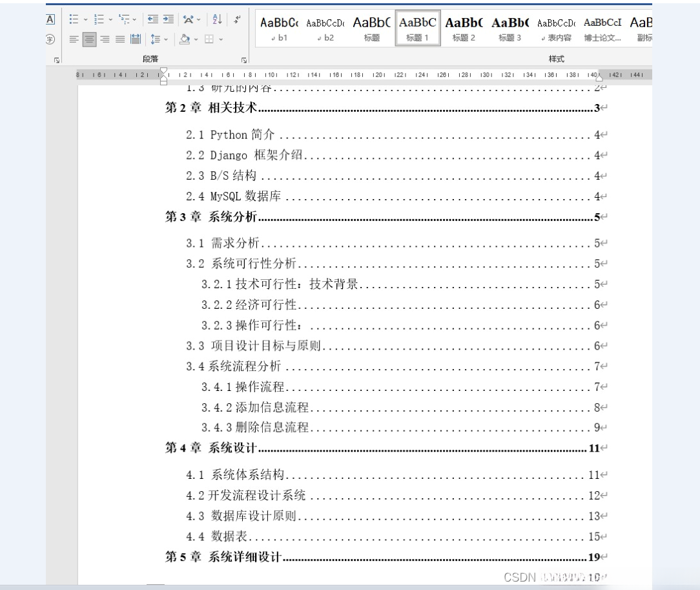Viewport: 700px width, 590px height.
Task: Click the 字 character formatting icon
Action: (x=51, y=39)
